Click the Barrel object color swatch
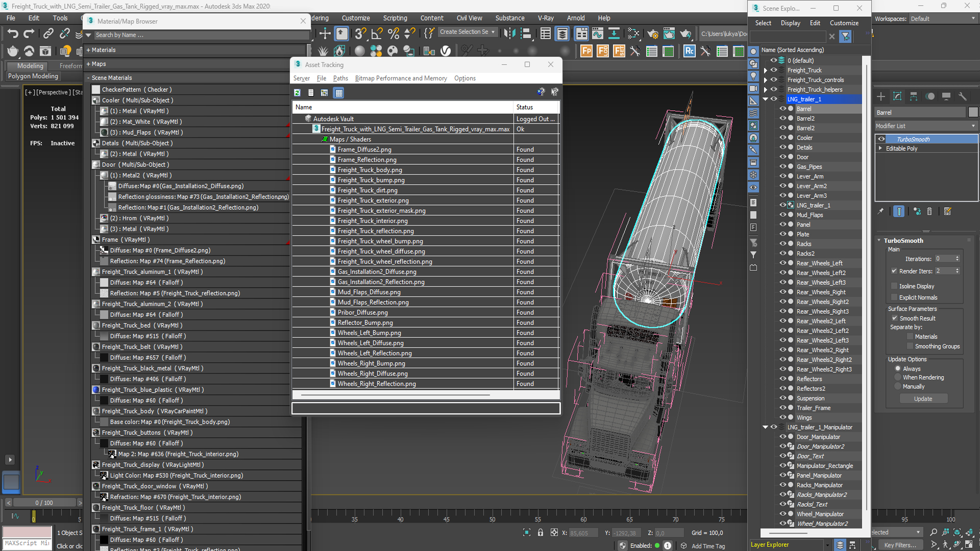This screenshot has width=980, height=551. tap(973, 112)
